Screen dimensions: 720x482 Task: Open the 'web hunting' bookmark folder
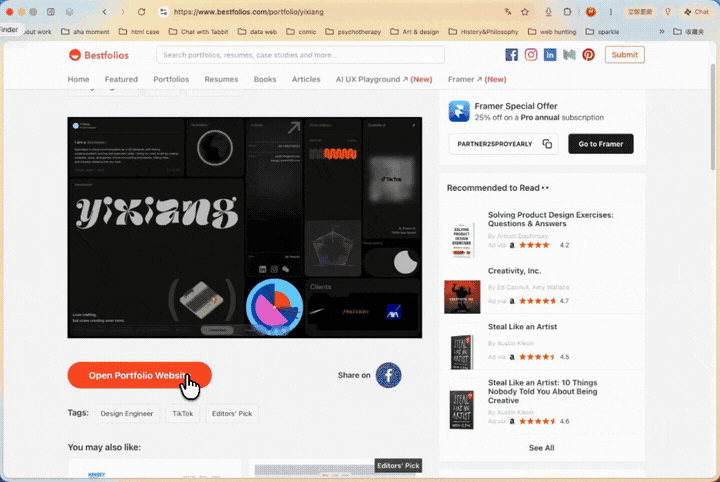[x=552, y=32]
